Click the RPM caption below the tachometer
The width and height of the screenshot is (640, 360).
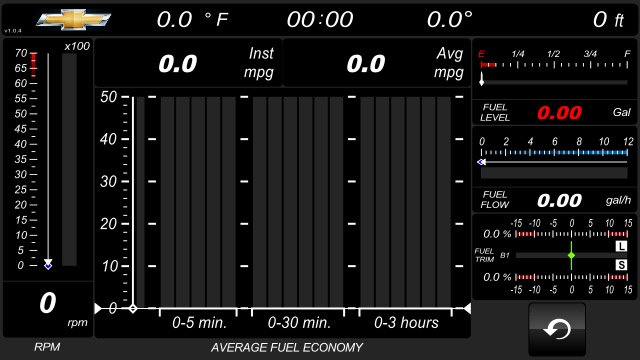click(x=47, y=347)
